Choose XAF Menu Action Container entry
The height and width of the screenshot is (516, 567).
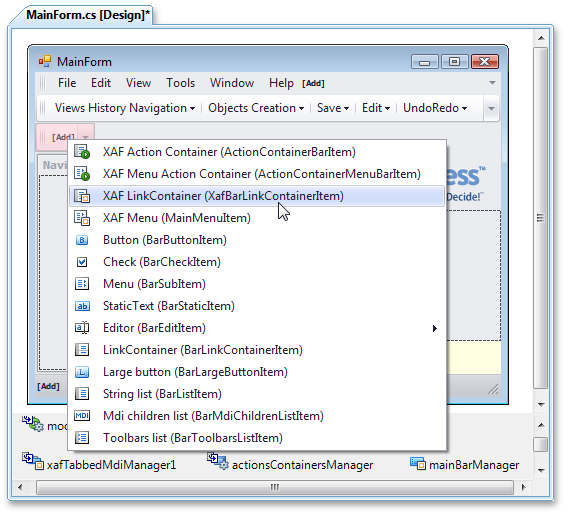[x=257, y=174]
